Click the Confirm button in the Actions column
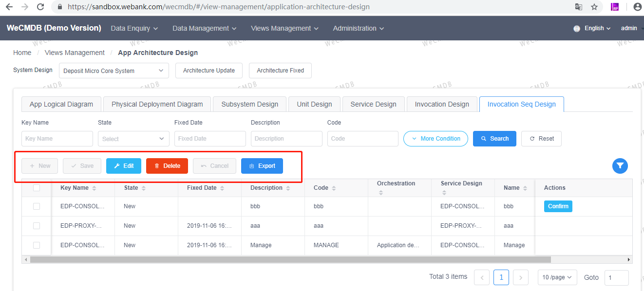This screenshot has height=291, width=644. coord(558,206)
